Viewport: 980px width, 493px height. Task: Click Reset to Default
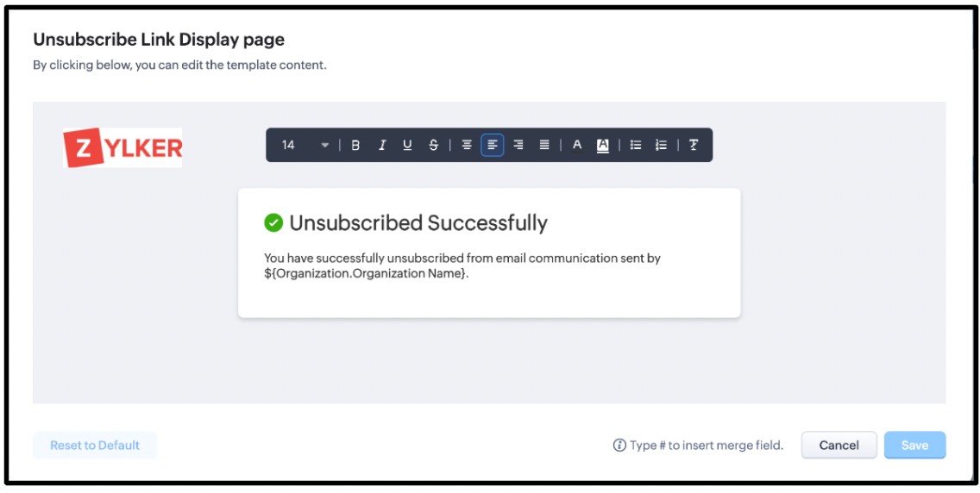95,445
